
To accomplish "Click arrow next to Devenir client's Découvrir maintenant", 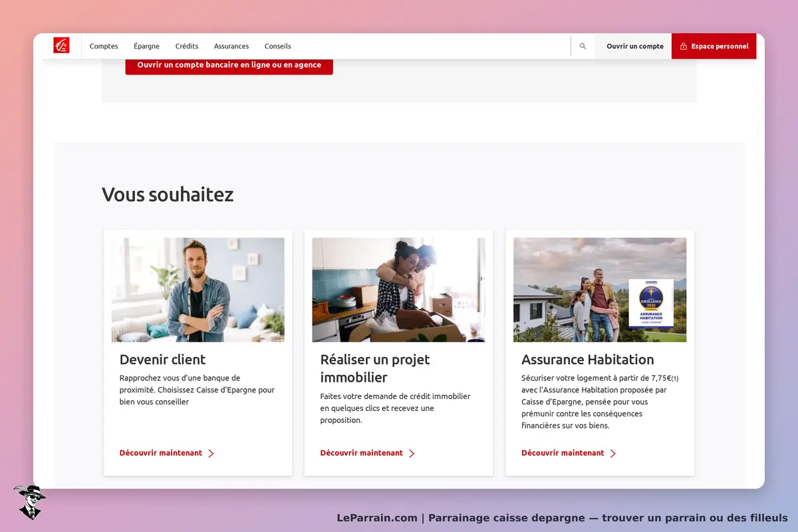I will click(x=211, y=454).
